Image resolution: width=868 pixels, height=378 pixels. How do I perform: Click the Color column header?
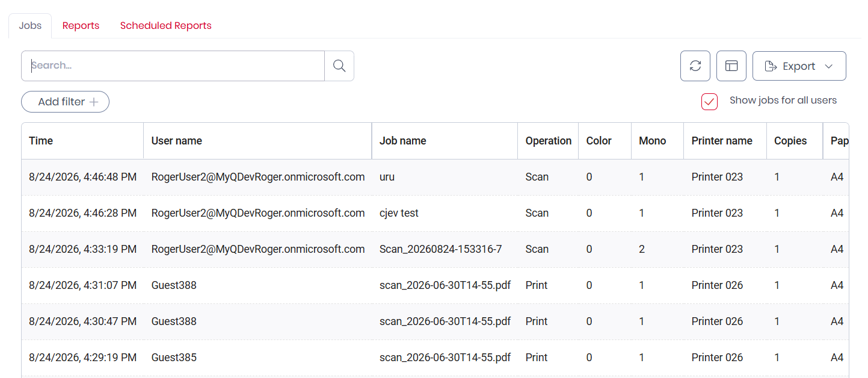(605, 141)
